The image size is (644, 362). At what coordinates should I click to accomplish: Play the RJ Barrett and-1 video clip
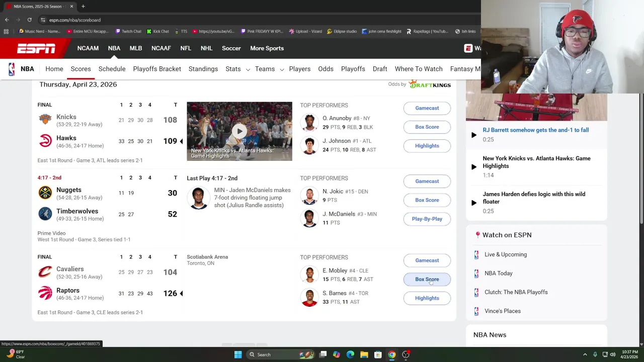[x=473, y=135]
